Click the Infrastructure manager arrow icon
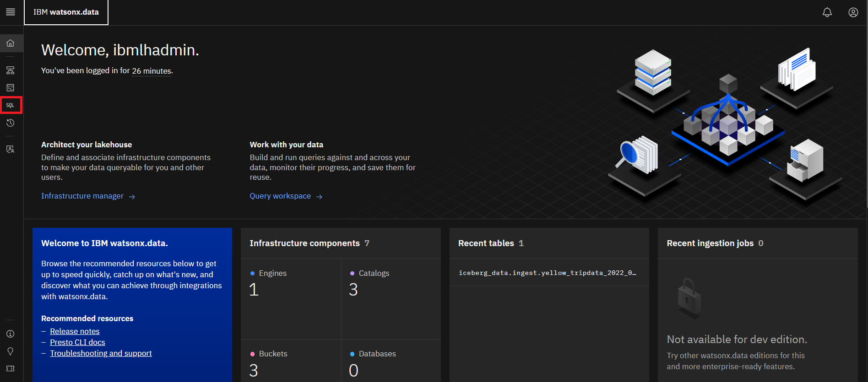Image resolution: width=868 pixels, height=382 pixels. coord(132,197)
